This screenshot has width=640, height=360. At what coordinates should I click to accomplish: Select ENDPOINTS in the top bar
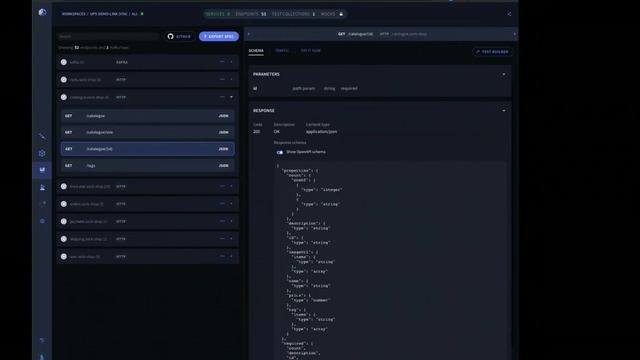(251, 14)
